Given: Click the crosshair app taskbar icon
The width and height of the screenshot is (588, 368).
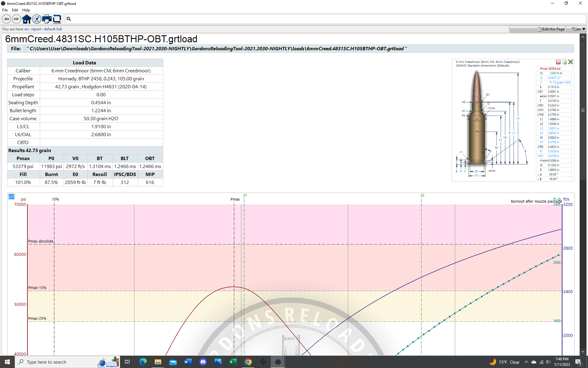Looking at the screenshot, I should point(263,362).
